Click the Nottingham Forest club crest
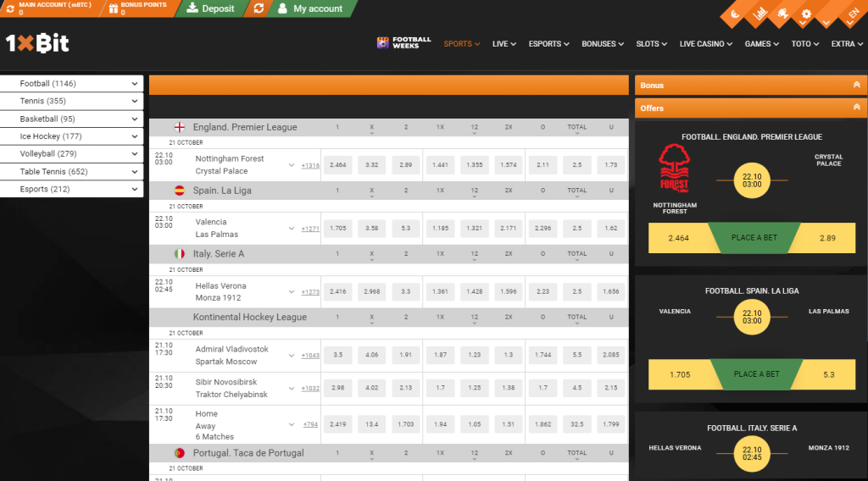Viewport: 868px width, 481px height. click(674, 168)
